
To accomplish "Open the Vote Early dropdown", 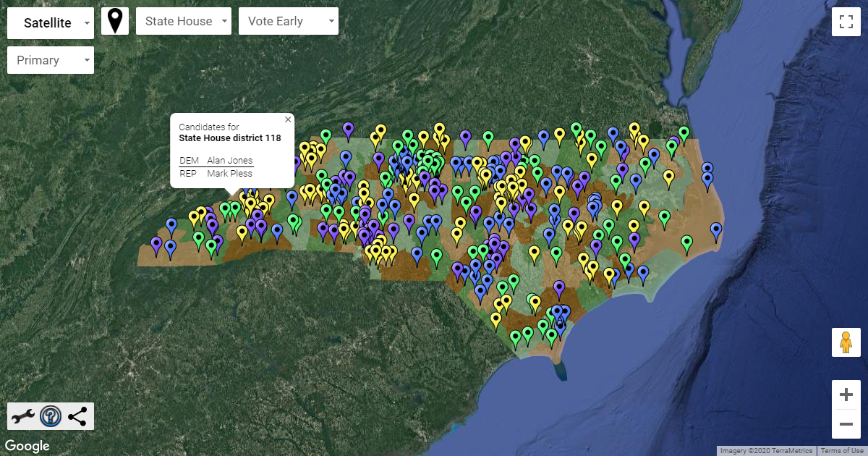I will pos(288,21).
